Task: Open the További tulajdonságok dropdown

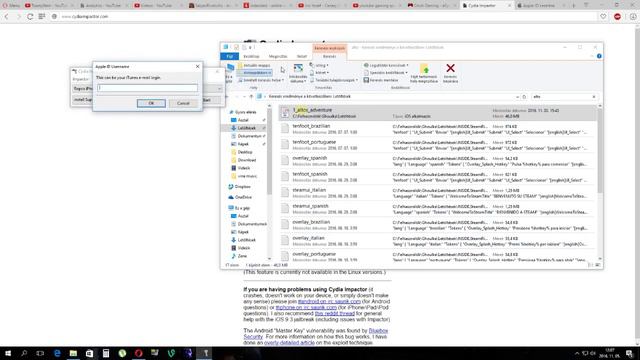Action: click(334, 80)
